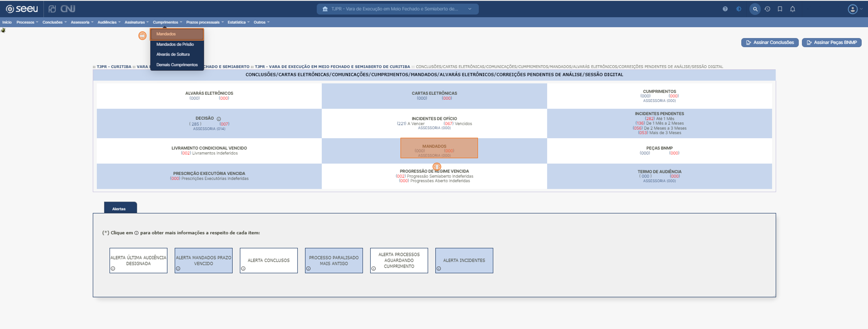This screenshot has width=868, height=329.
Task: Click info icon in Alerta Última Audiência card
Action: (113, 269)
